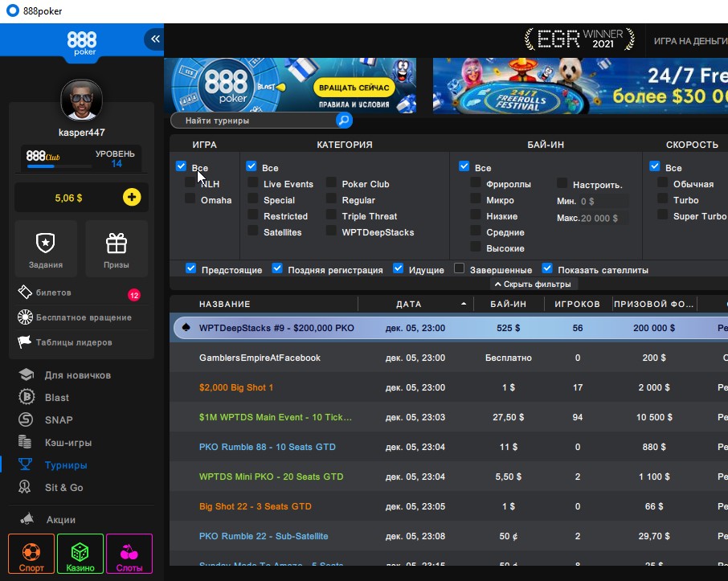Click the red 12 tickets badge
This screenshot has width=728, height=581.
pyautogui.click(x=134, y=295)
